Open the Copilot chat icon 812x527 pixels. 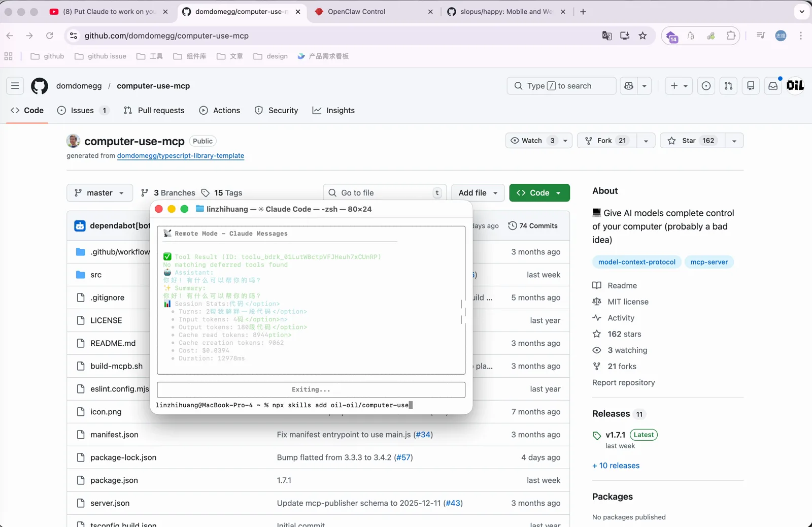click(629, 86)
